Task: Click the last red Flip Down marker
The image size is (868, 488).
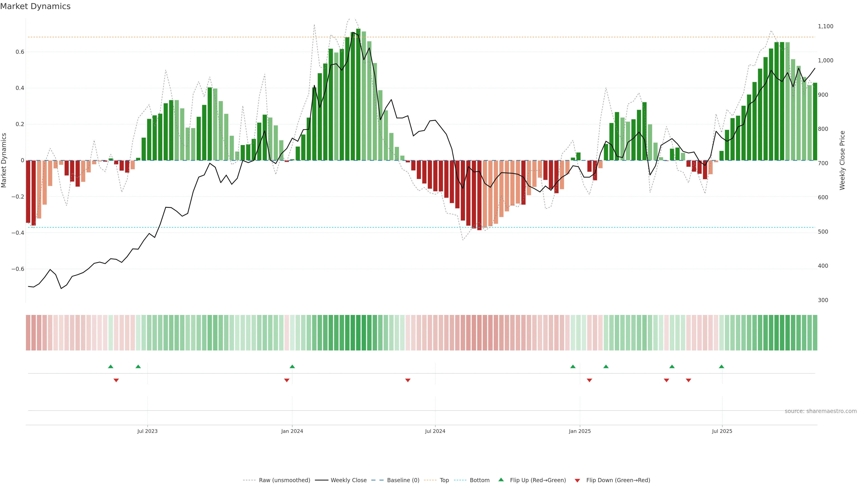Action: pyautogui.click(x=688, y=380)
